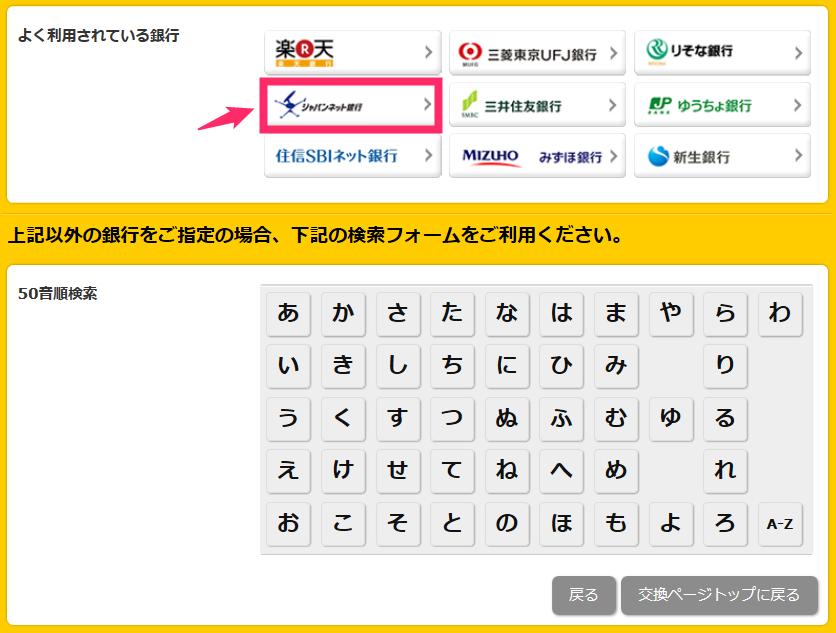Viewport: 836px width, 633px height.
Task: Tap the は kana key
Action: 561,314
